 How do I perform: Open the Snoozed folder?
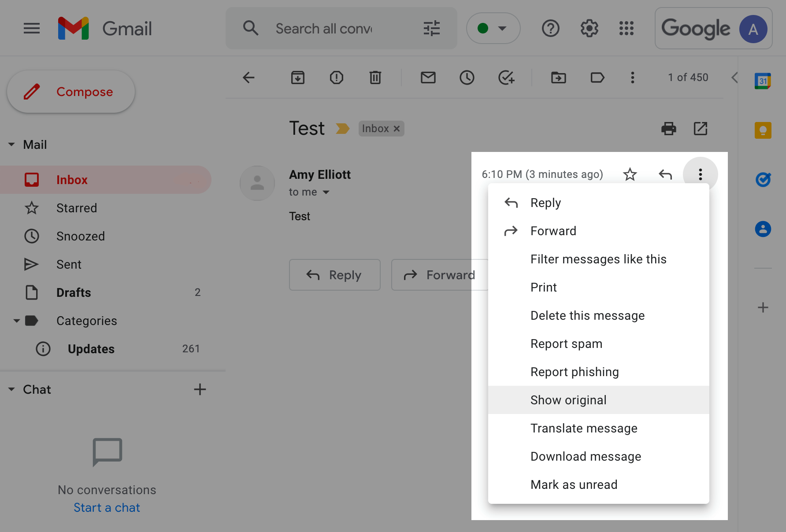pos(106,236)
